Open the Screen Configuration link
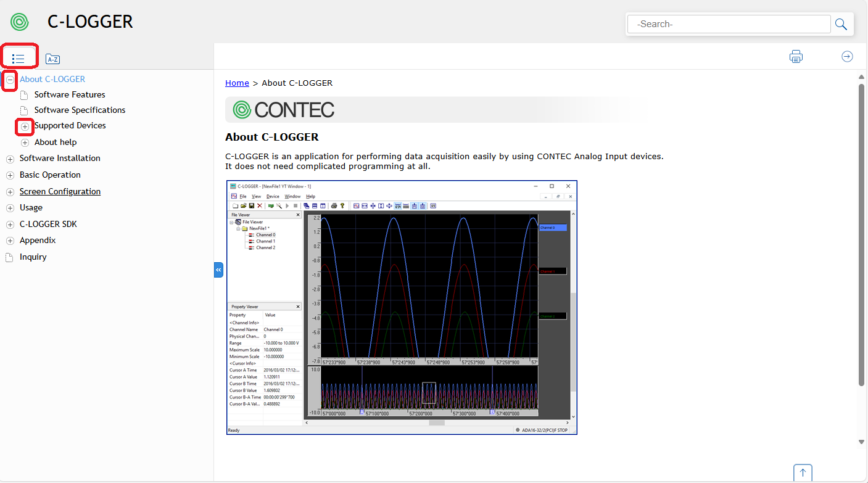Viewport: 868px width, 483px height. point(60,191)
